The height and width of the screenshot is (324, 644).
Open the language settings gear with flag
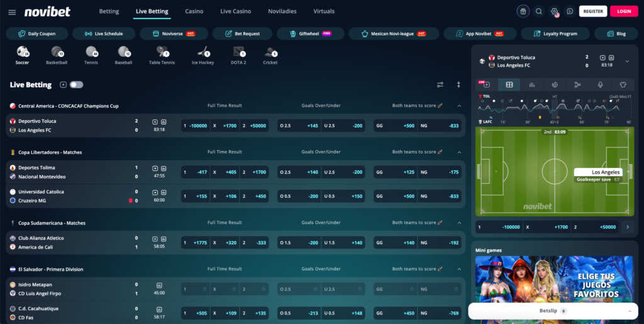pos(554,11)
